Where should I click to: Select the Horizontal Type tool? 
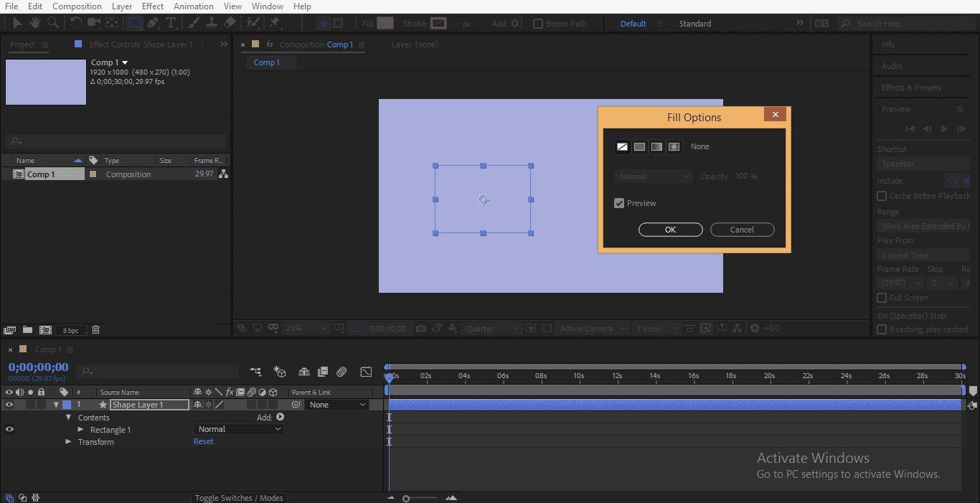[171, 22]
